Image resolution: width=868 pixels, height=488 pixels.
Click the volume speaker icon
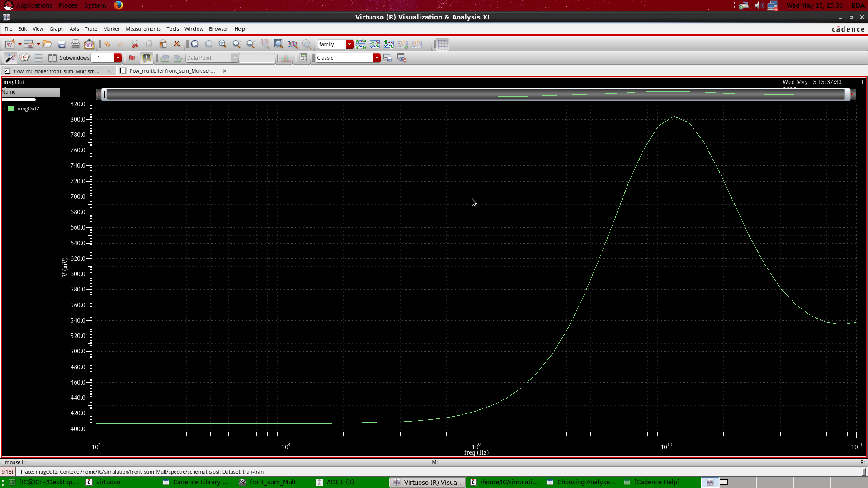coord(759,5)
